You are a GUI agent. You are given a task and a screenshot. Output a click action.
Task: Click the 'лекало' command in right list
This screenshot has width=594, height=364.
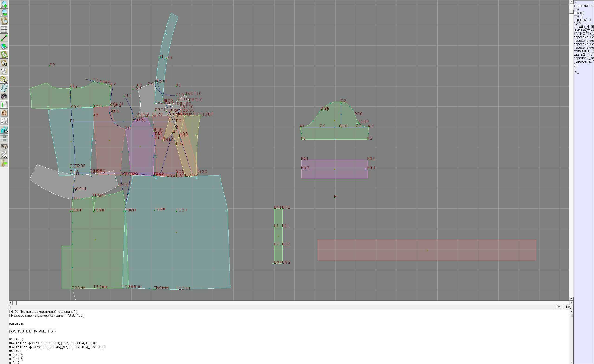(579, 13)
